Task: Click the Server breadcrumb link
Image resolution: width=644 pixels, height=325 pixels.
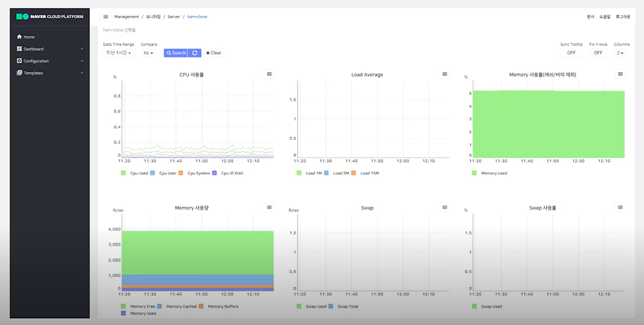Action: point(174,17)
